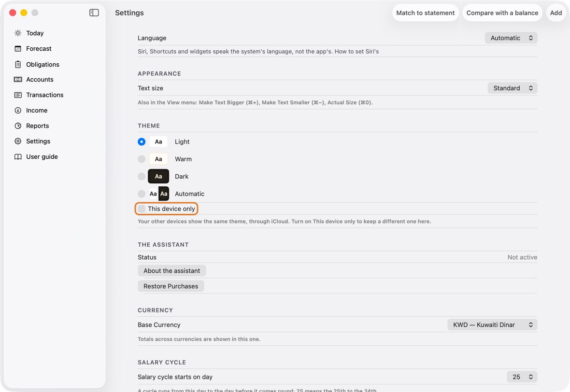Screen dimensions: 570x392
Task: Open the Base Currency KWD dropdown
Action: [492, 325]
